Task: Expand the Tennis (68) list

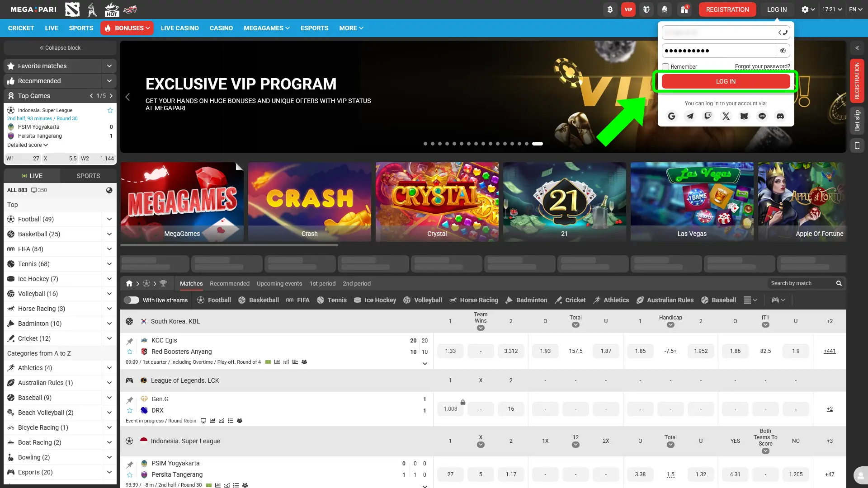Action: click(109, 264)
